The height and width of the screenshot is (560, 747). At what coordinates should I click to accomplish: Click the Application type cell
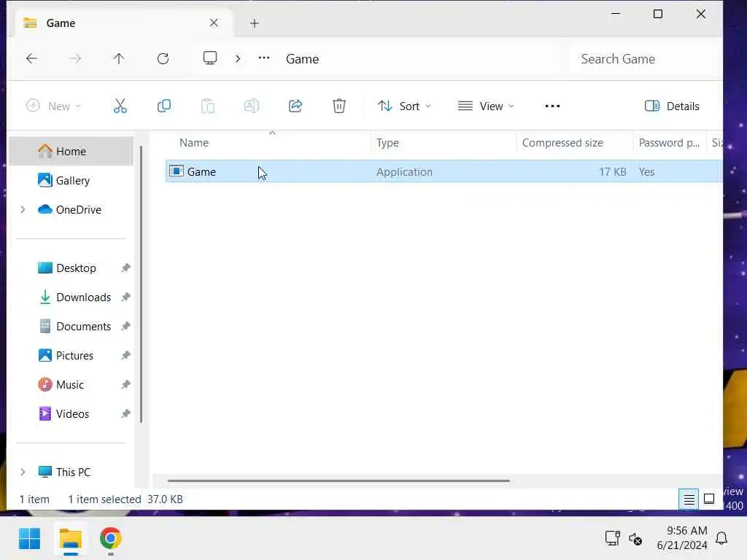coord(404,172)
